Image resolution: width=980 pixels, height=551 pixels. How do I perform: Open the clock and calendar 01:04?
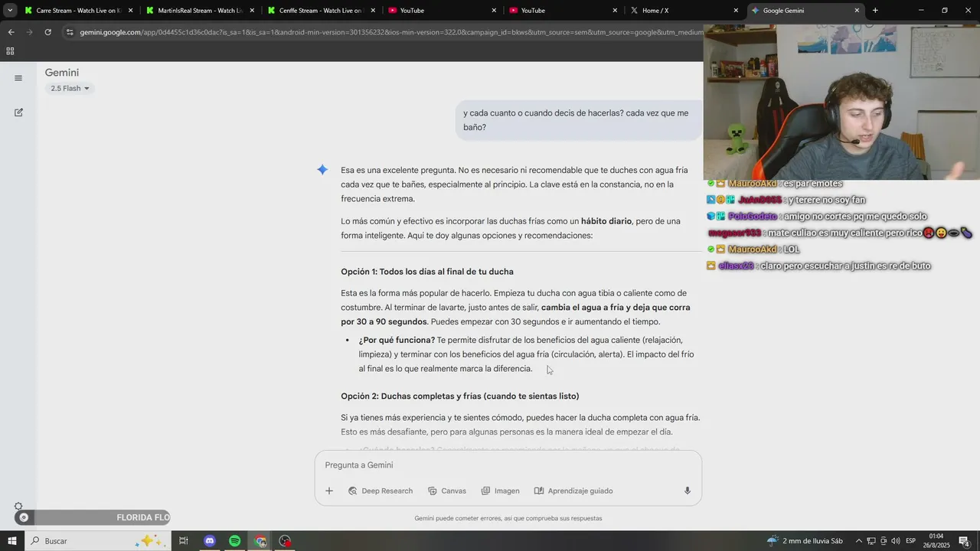(937, 541)
